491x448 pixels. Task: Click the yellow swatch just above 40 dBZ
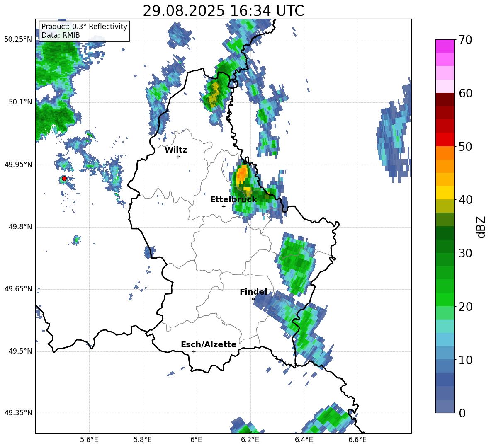tap(445, 193)
